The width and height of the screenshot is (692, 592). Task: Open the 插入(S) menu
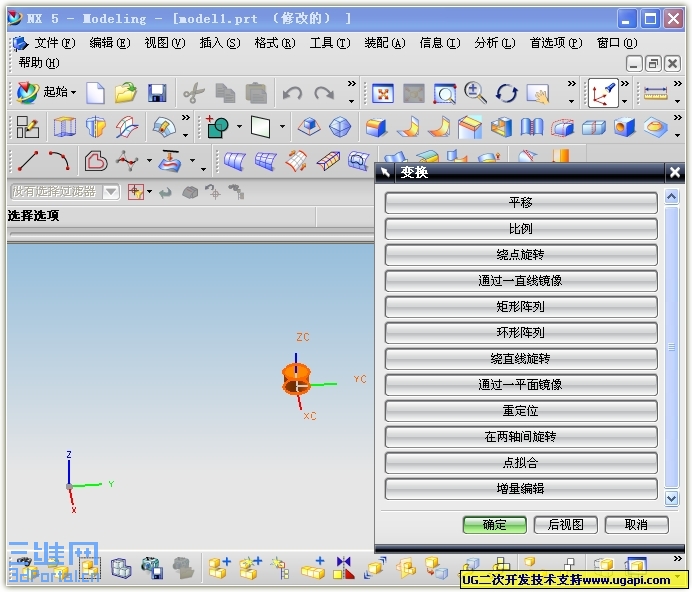pos(220,43)
